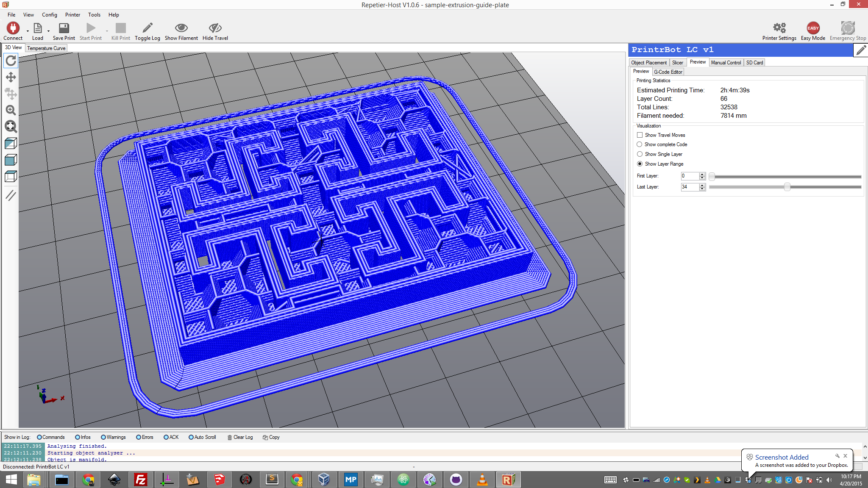Click the Clear Log button
The image size is (868, 488).
click(240, 437)
